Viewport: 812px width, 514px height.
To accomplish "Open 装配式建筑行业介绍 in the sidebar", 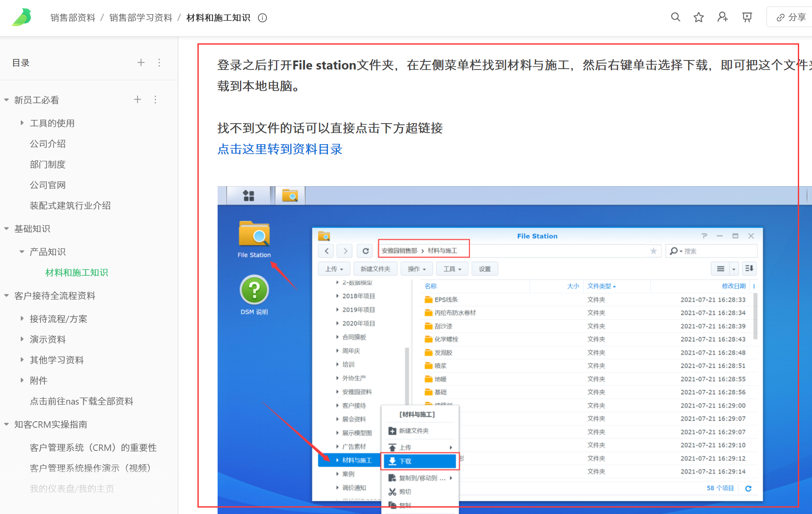I will [70, 206].
